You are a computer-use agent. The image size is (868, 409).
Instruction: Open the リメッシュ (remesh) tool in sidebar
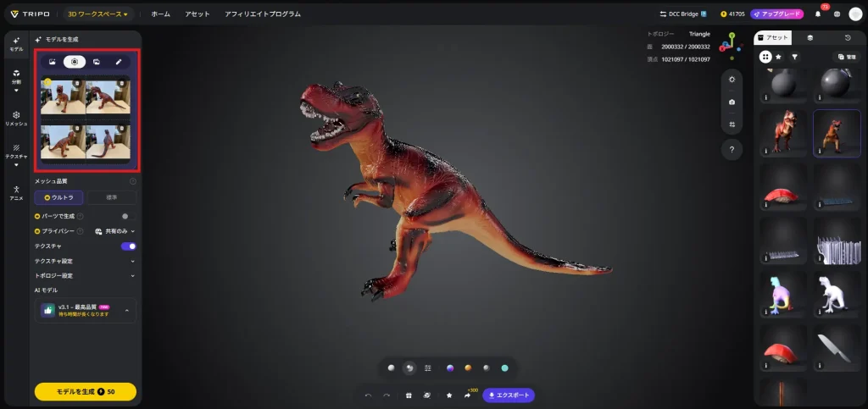click(x=16, y=117)
